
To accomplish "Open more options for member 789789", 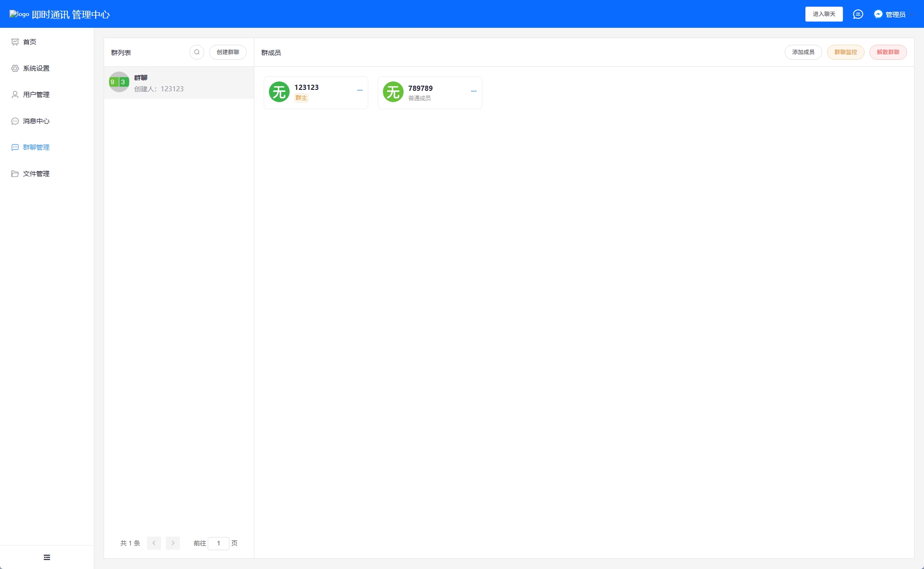I will (474, 91).
